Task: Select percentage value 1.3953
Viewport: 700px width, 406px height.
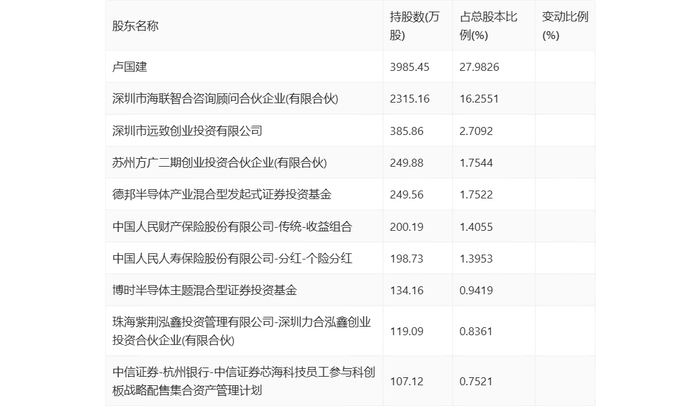Action: tap(476, 259)
